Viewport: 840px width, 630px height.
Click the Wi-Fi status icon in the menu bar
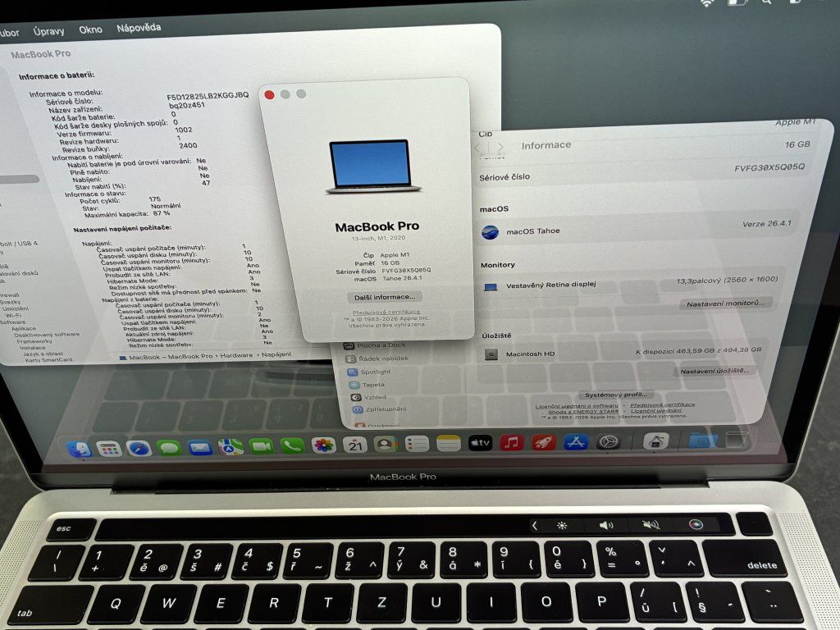[707, 3]
